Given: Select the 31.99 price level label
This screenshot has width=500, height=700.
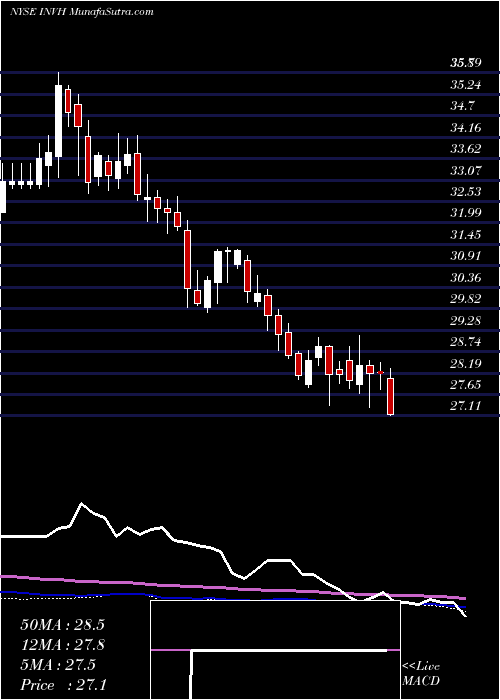Looking at the screenshot, I should coord(466,213).
